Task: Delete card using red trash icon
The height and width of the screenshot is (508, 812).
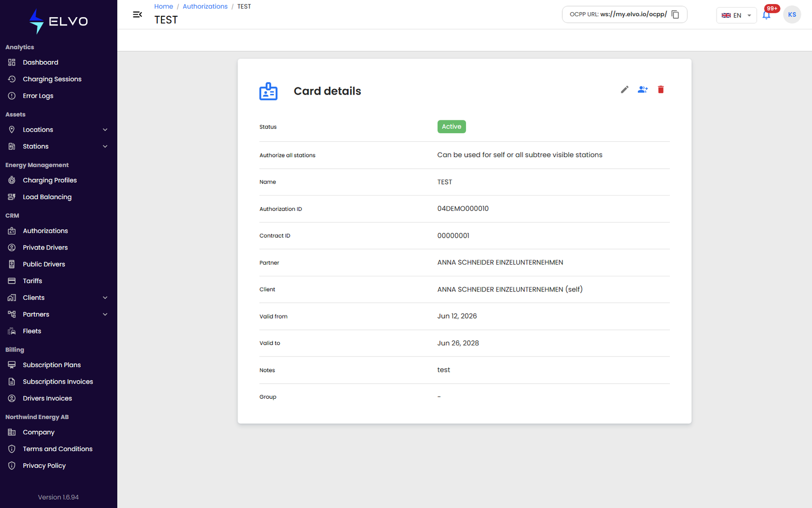Action: [x=661, y=89]
